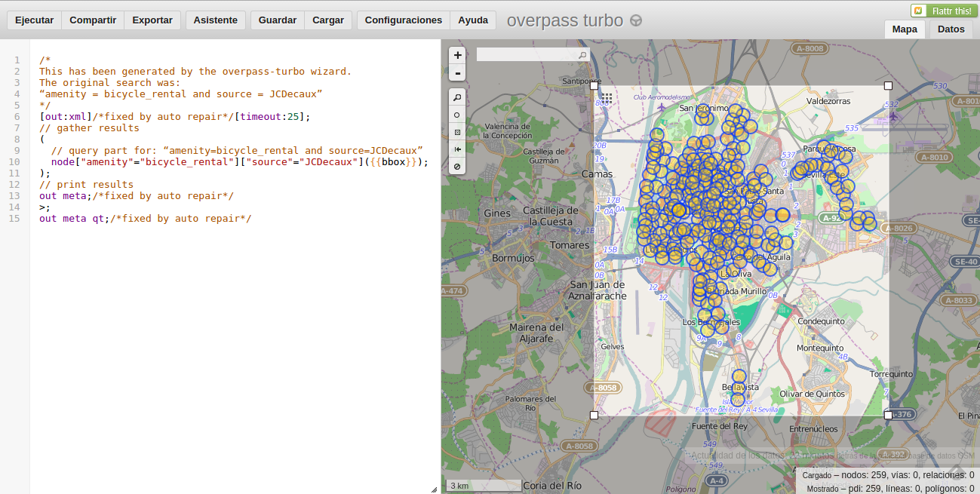Zoom out of the map

(x=457, y=73)
